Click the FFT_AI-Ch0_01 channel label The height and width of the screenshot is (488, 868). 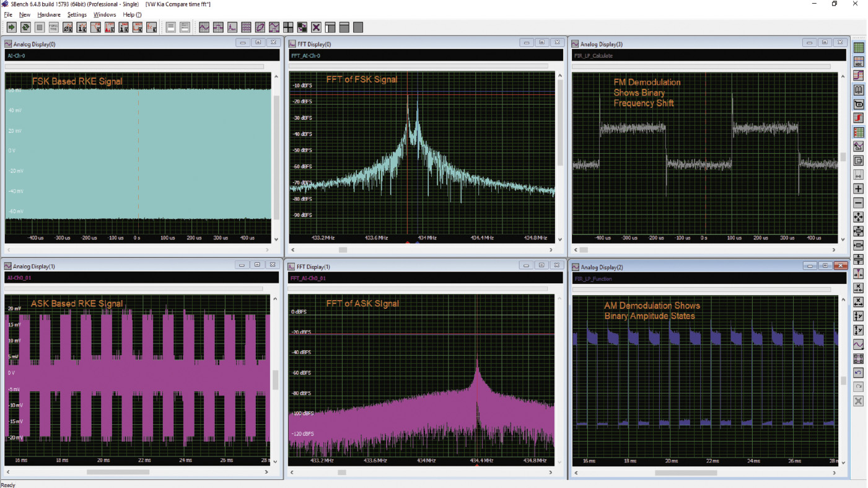click(308, 278)
